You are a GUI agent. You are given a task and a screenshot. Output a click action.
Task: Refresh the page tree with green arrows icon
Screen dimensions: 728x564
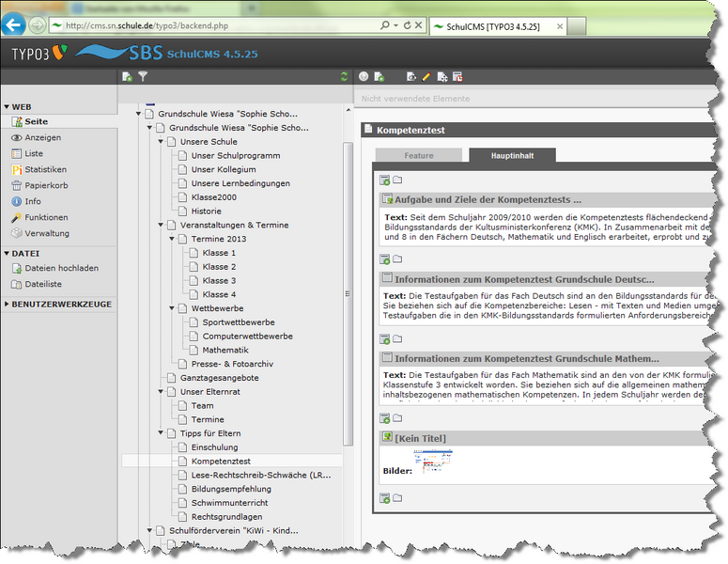tap(345, 76)
